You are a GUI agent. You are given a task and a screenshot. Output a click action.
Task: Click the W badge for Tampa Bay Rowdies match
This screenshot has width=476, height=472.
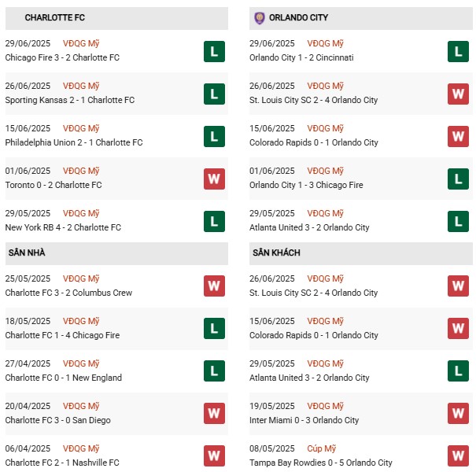coord(458,455)
